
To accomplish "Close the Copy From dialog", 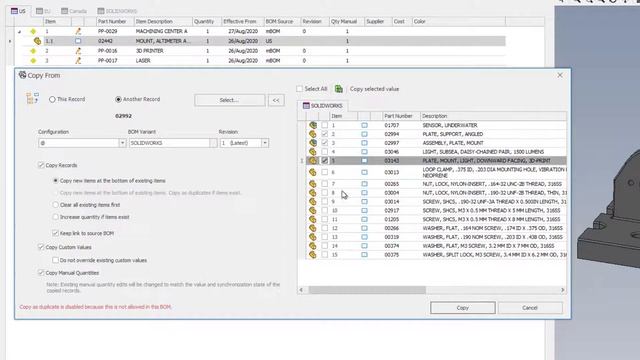I will click(560, 75).
